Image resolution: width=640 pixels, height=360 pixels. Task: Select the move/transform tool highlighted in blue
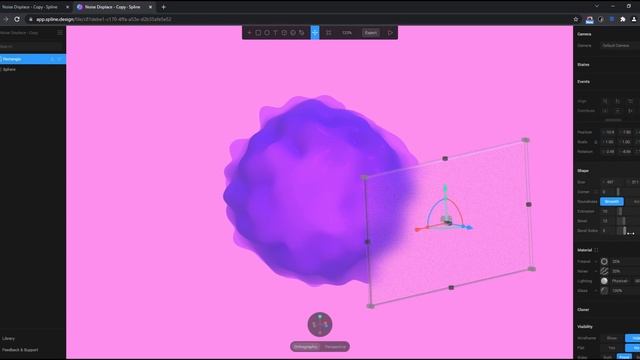click(315, 33)
